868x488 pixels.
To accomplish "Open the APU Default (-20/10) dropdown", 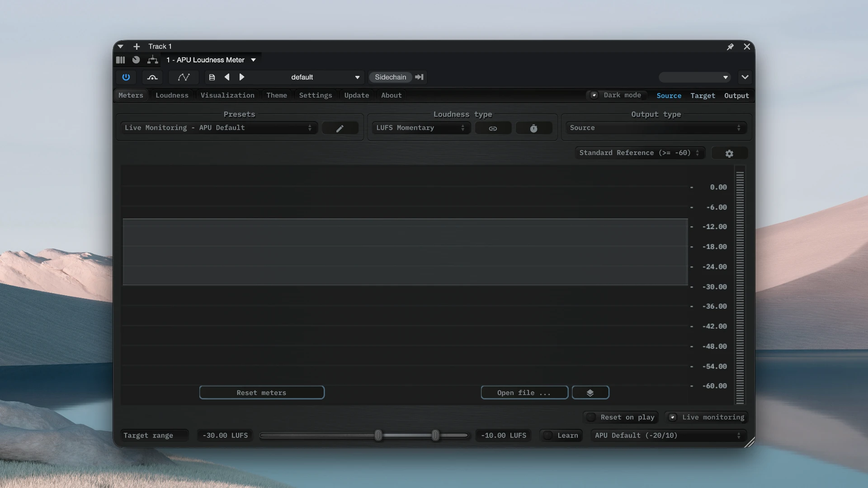I will (669, 436).
